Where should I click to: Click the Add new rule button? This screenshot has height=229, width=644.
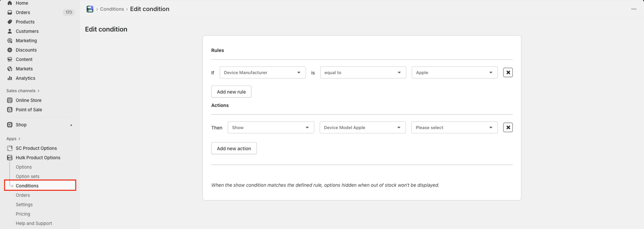(231, 92)
